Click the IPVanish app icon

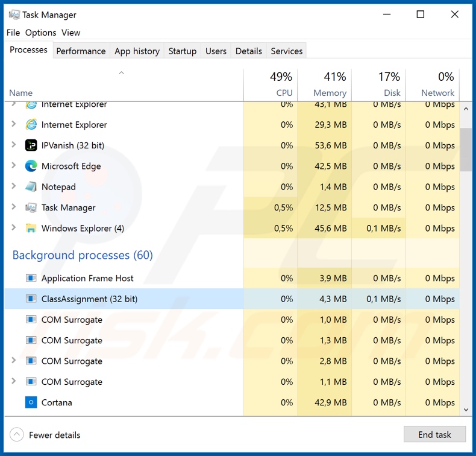point(31,145)
